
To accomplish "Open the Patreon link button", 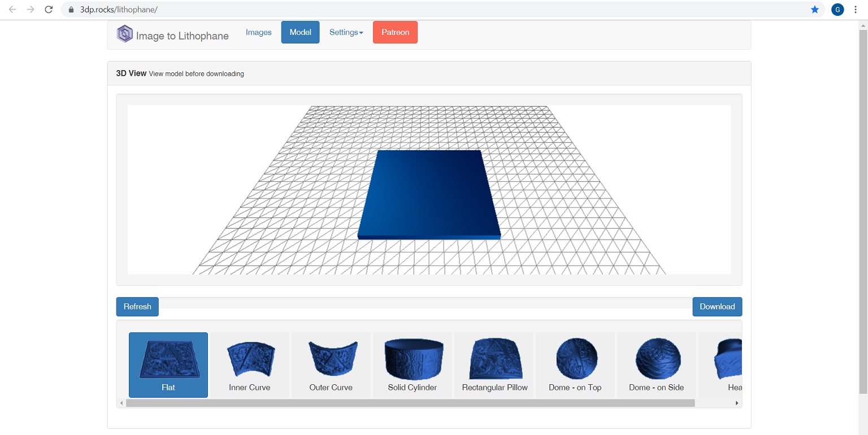I will pyautogui.click(x=395, y=32).
